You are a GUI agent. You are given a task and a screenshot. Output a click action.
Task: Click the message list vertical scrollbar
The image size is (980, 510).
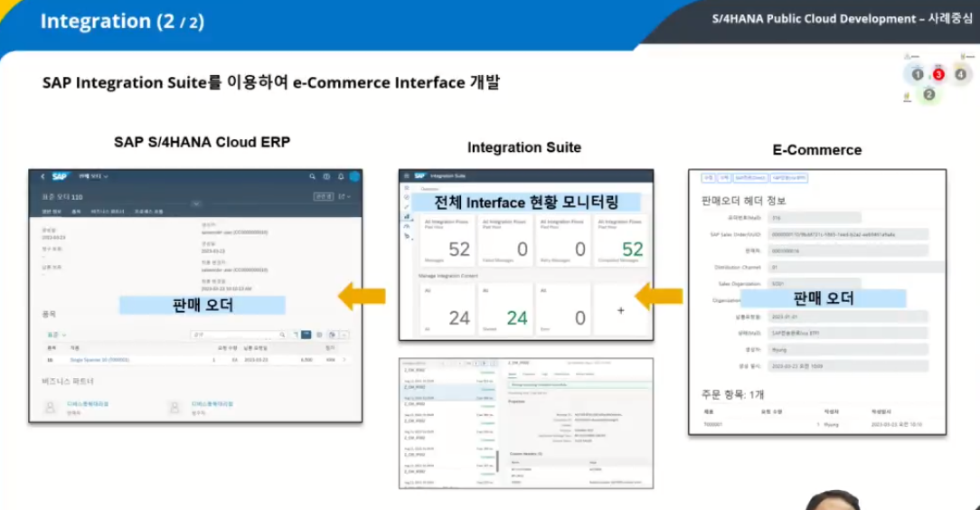[497, 459]
